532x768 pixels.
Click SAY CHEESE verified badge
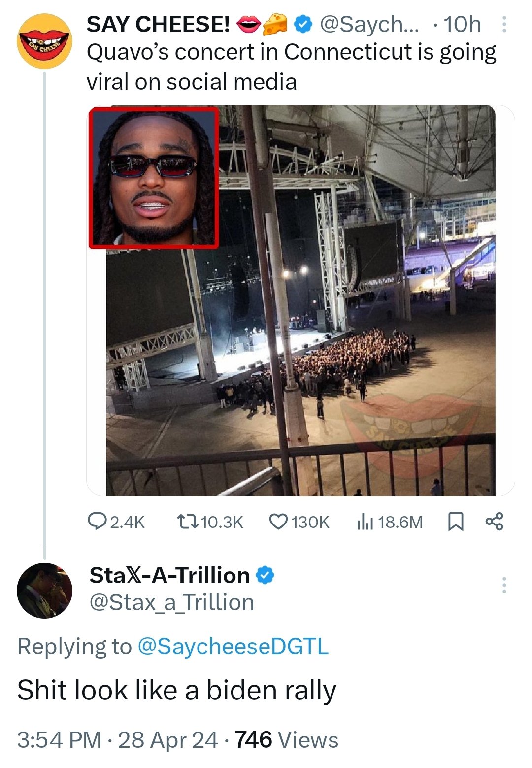tap(303, 25)
